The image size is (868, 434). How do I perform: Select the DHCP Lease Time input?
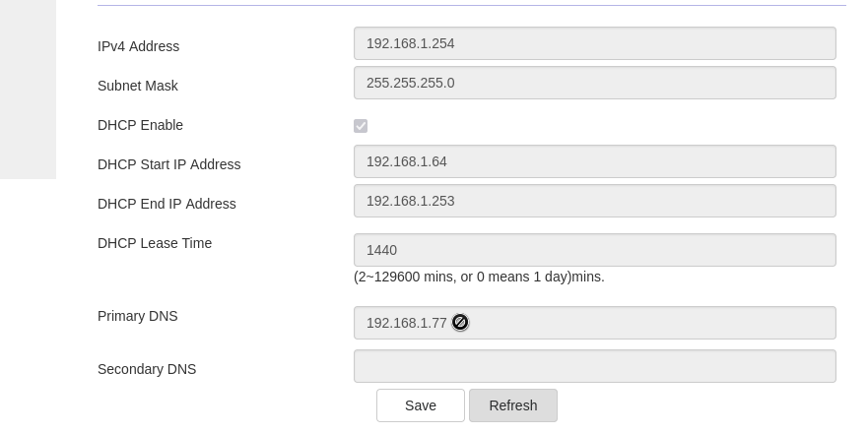coord(594,250)
